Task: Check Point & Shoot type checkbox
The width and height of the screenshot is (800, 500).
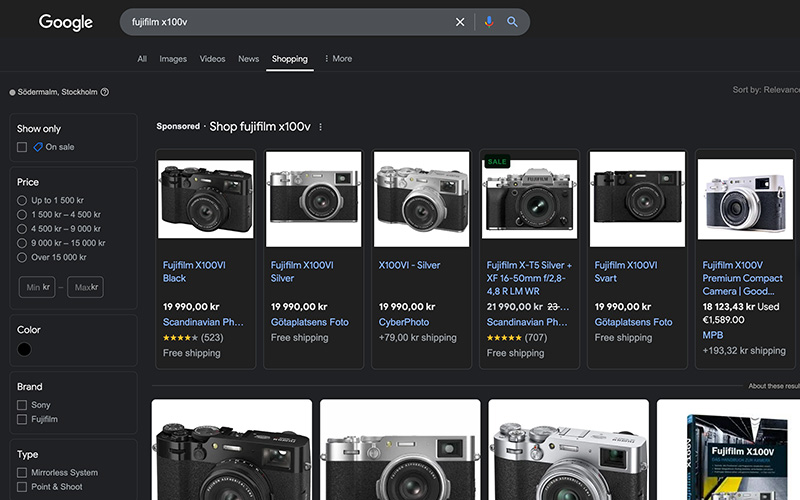Action: pyautogui.click(x=22, y=487)
